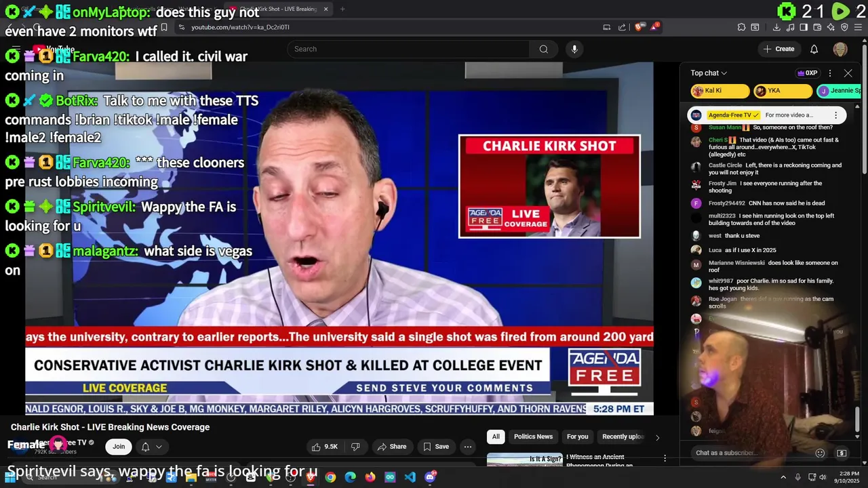868x488 pixels.
Task: Like the video with thumbs up 9.5K
Action: click(324, 447)
